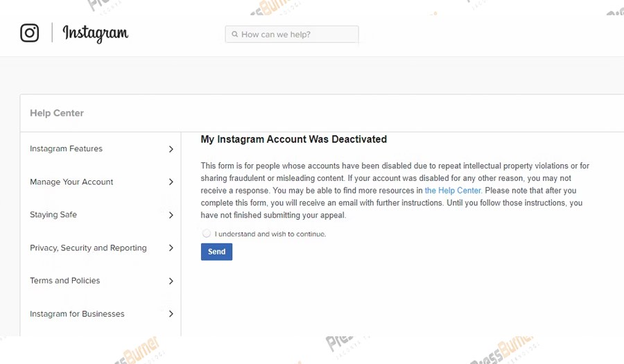Focus the 'How can we help?' search field
The height and width of the screenshot is (364, 624).
coord(295,35)
